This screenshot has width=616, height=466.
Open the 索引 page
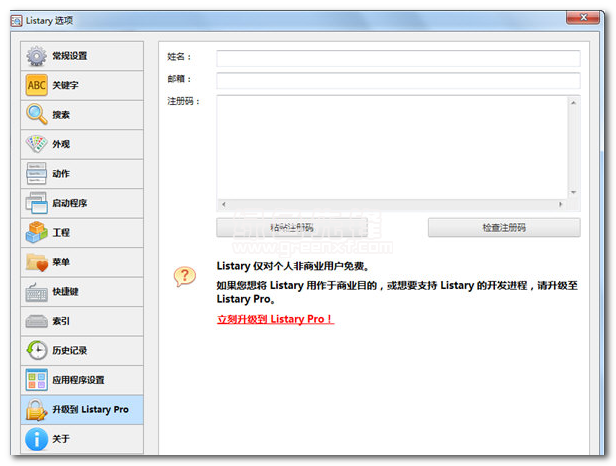click(82, 321)
